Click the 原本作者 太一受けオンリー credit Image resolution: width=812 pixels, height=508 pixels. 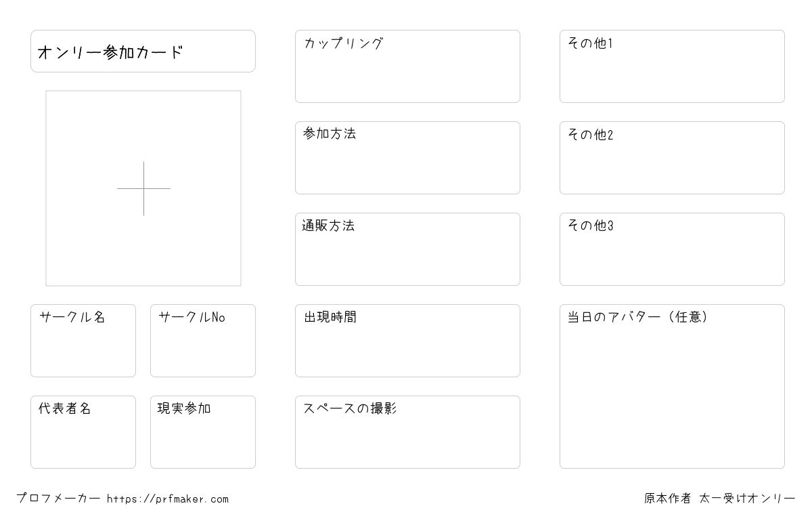pyautogui.click(x=719, y=499)
